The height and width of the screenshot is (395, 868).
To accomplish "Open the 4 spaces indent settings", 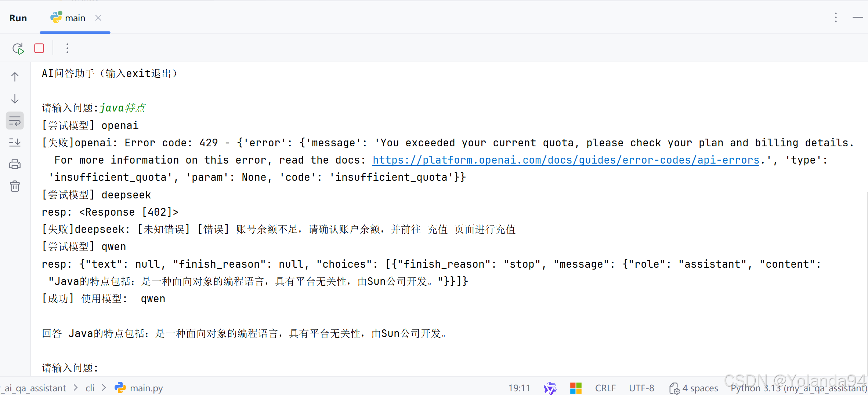I will (x=694, y=388).
